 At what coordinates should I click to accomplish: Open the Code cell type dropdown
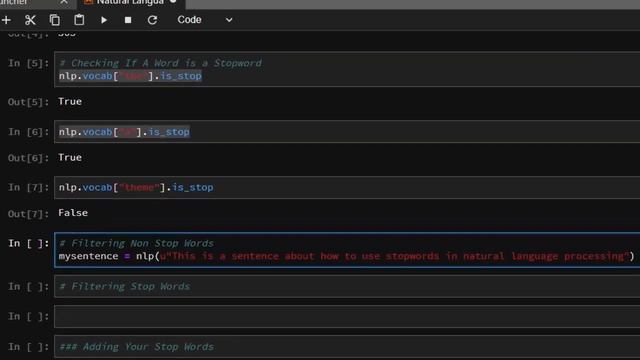point(204,20)
